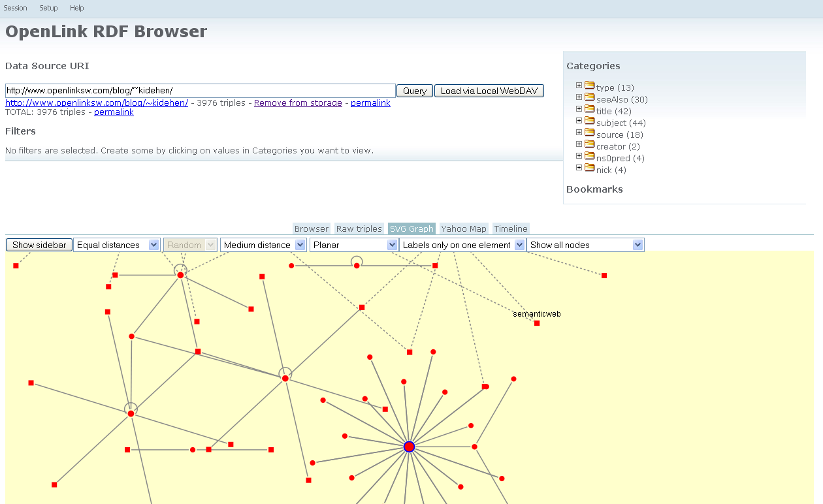Switch to the Browser tab
The width and height of the screenshot is (823, 504).
[x=312, y=228]
